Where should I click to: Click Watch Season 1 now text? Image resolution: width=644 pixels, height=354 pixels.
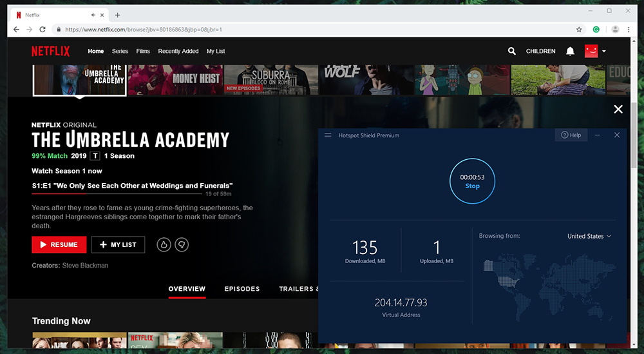pos(67,171)
